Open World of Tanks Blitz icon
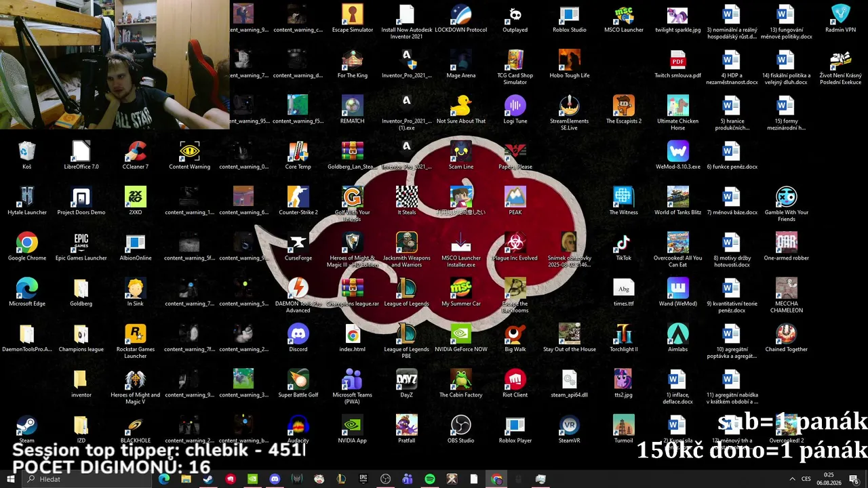This screenshot has width=868, height=488. (677, 201)
